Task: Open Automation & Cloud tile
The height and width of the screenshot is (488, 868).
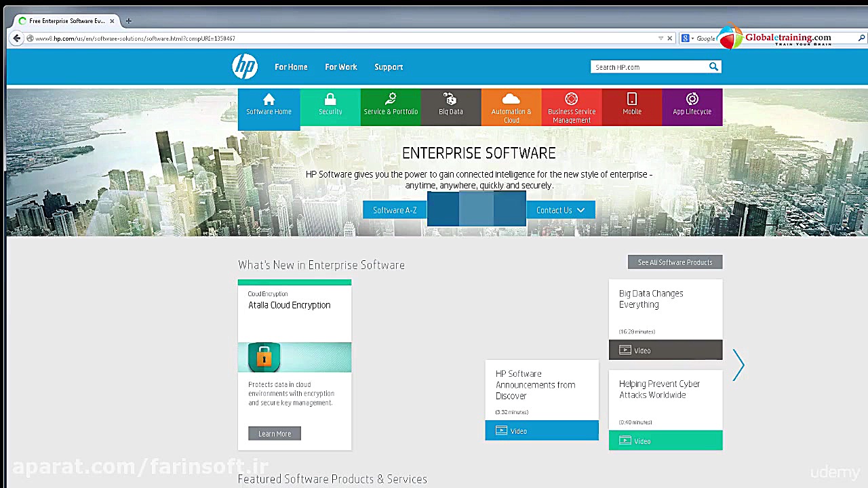Action: [x=511, y=107]
